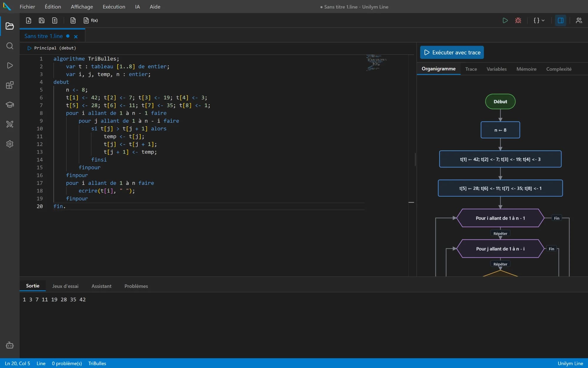Viewport: 588px width, 368px height.
Task: Run the program with green play icon
Action: (x=505, y=20)
